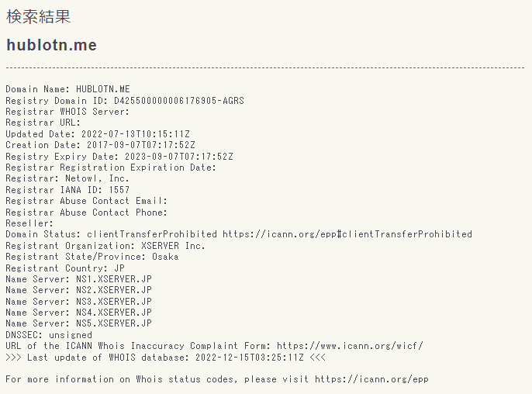Click the Creation Date line
This screenshot has height=394, width=532.
[100, 144]
